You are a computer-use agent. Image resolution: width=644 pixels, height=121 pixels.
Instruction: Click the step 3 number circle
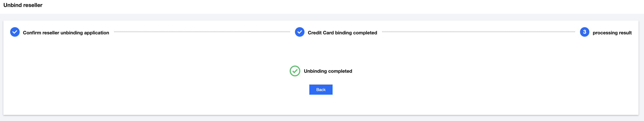click(x=584, y=32)
